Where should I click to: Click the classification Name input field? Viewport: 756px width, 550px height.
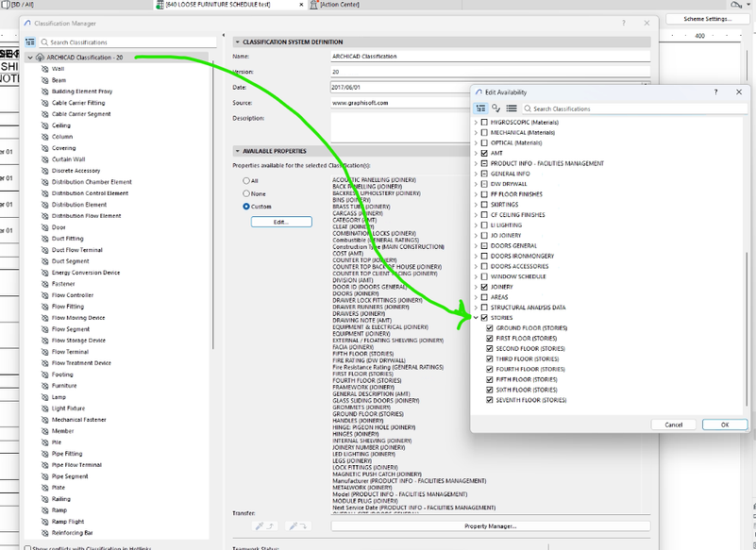click(491, 57)
